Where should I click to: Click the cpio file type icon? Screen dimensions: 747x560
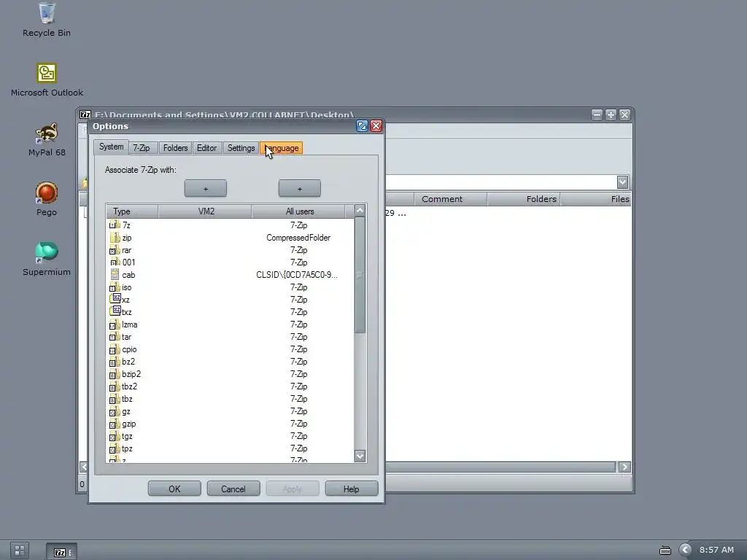pos(115,349)
